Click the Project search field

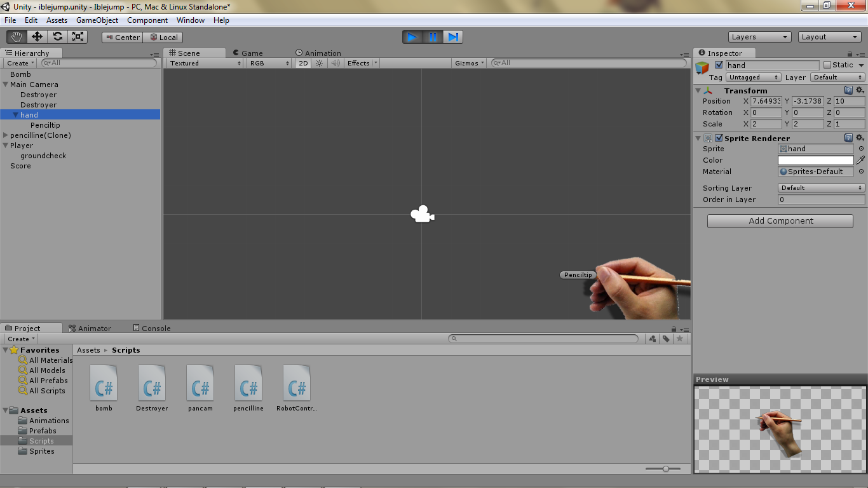[x=543, y=339]
